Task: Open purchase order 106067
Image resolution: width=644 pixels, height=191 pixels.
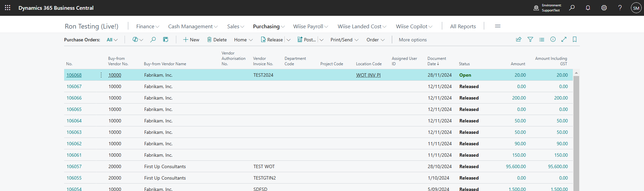Action: coord(74,86)
